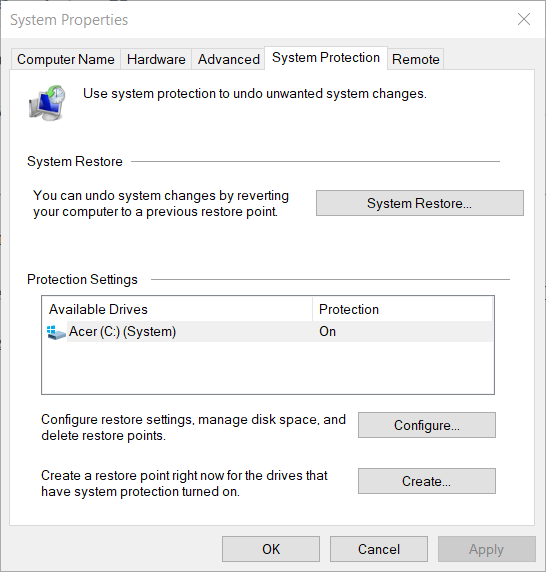Go to the Advanced tab
Image resolution: width=546 pixels, height=572 pixels.
coord(229,59)
